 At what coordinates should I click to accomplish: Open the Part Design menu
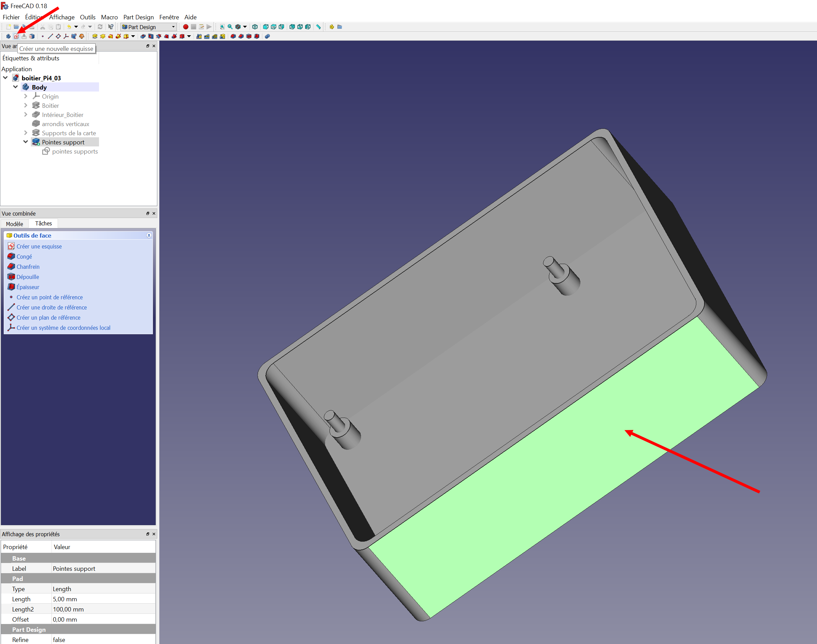click(138, 17)
